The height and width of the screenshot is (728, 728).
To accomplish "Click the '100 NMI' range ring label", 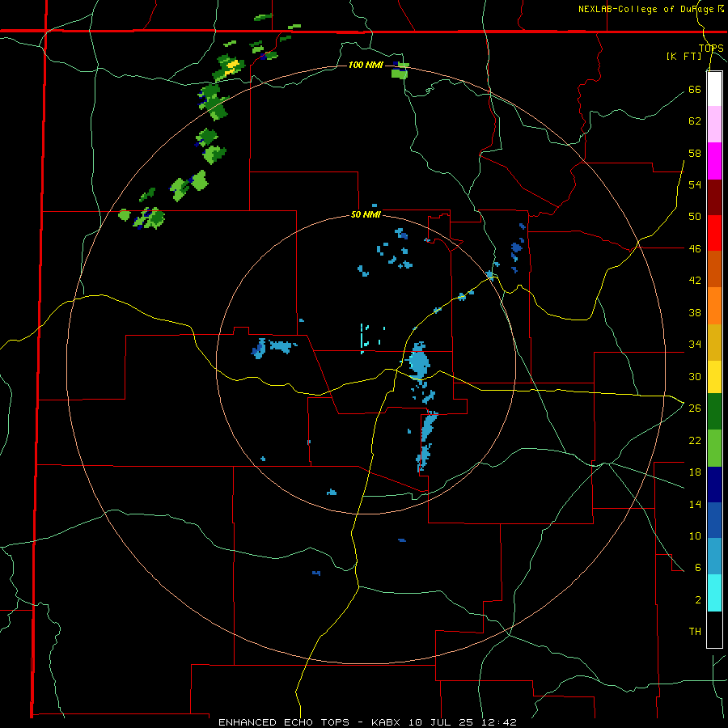I will (x=366, y=65).
